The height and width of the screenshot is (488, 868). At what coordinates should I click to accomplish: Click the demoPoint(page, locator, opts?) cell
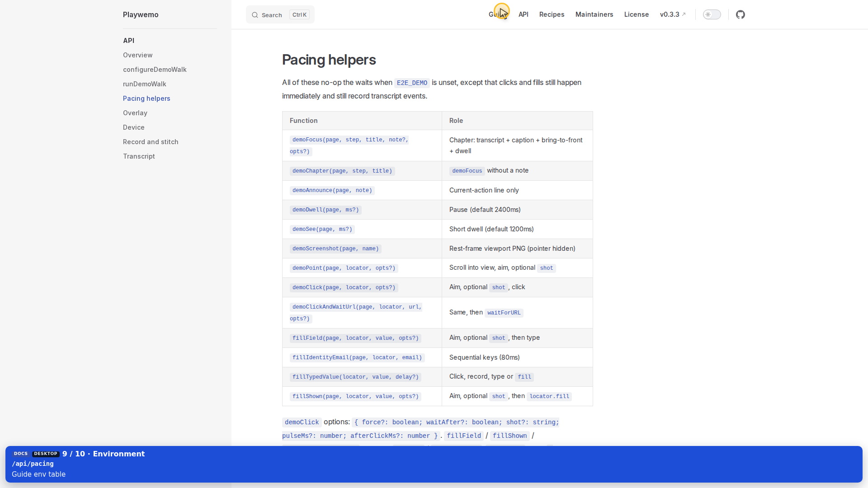coord(362,268)
